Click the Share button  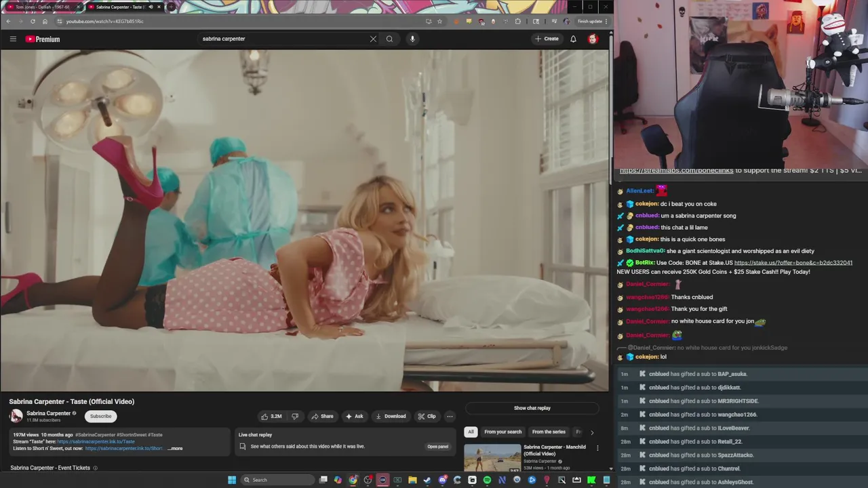tap(322, 416)
